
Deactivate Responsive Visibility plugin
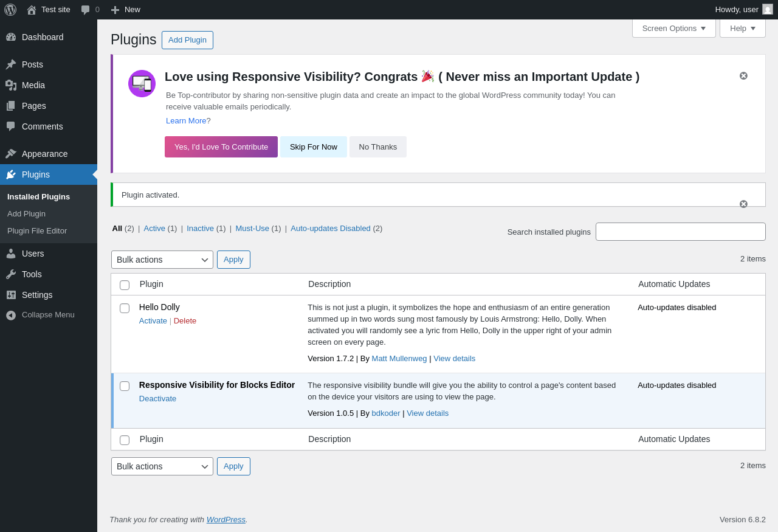coord(157,398)
